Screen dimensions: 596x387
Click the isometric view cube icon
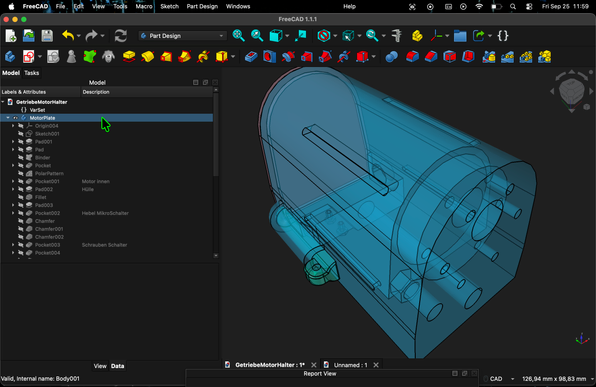pos(276,36)
